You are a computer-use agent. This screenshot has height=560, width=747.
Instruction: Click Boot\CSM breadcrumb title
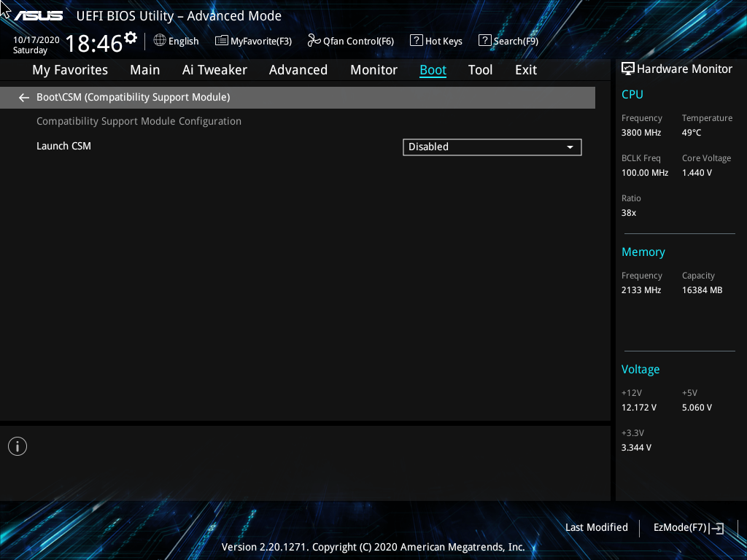pos(133,97)
